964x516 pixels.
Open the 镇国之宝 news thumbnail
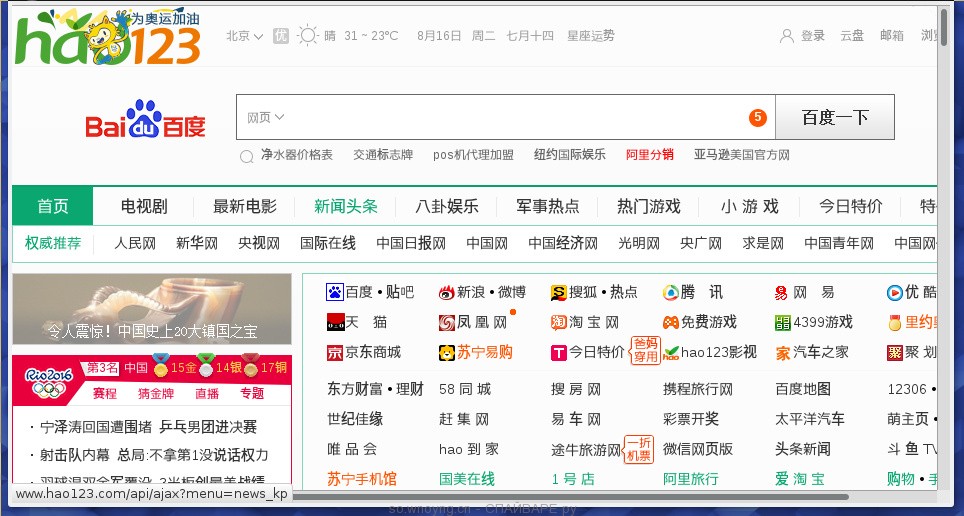pos(152,309)
